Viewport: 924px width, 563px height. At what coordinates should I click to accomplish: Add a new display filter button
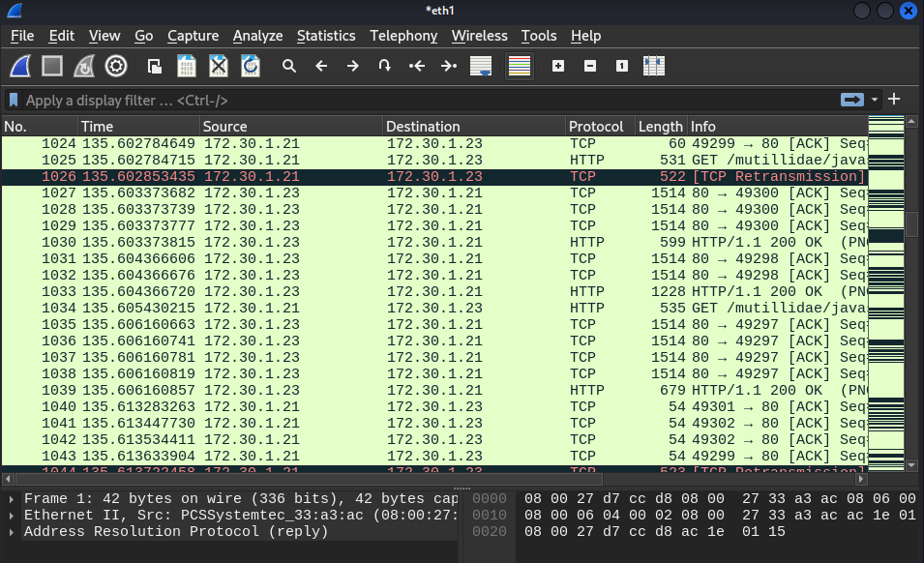tap(892, 100)
